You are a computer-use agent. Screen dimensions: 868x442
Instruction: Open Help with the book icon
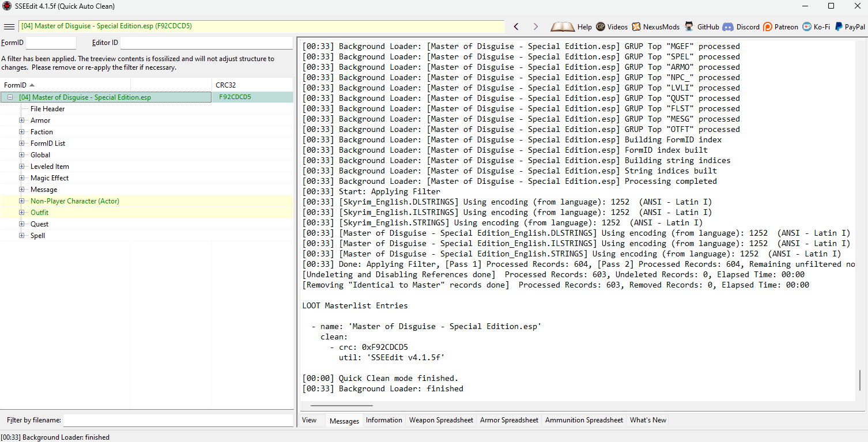coord(571,27)
